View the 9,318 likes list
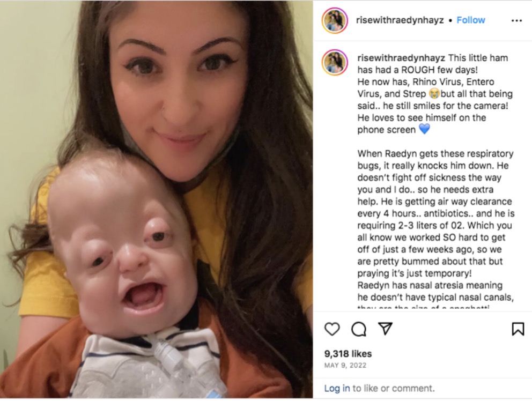Image resolution: width=532 pixels, height=401 pixels. tap(348, 353)
